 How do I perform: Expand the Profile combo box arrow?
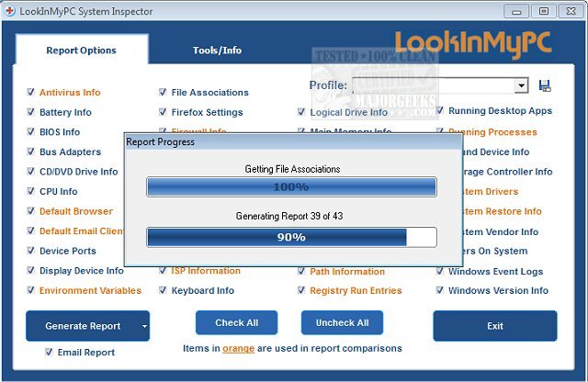pyautogui.click(x=521, y=85)
